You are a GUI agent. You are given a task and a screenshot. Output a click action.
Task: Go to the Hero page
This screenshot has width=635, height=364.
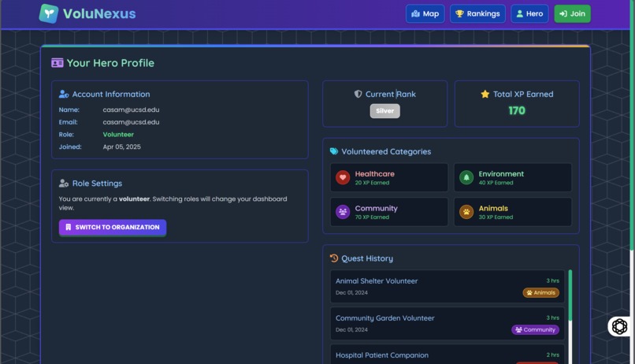529,13
